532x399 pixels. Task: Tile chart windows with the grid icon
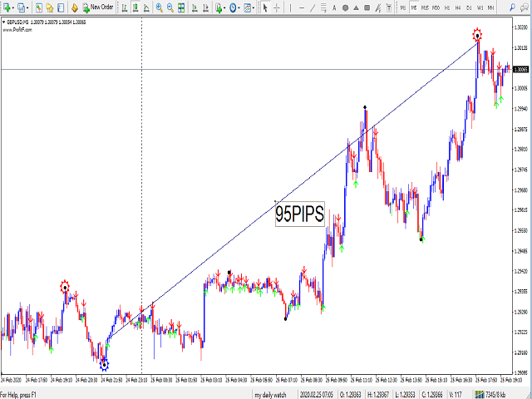tap(181, 7)
